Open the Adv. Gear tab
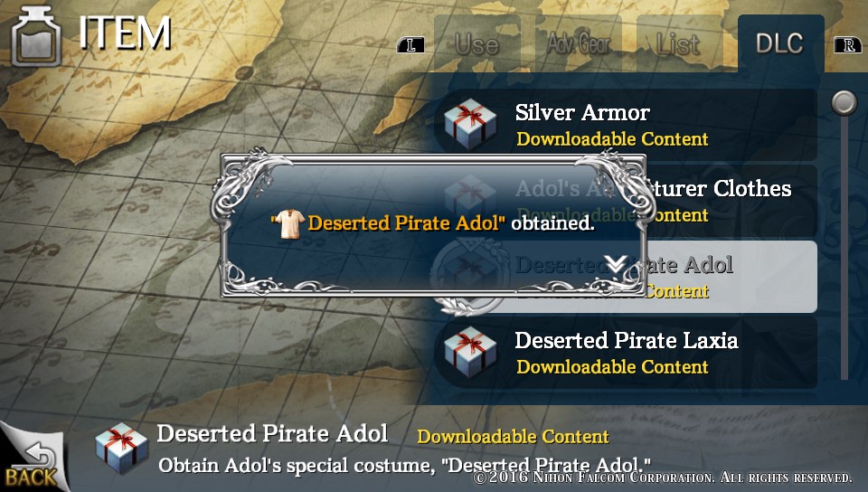 pos(579,43)
